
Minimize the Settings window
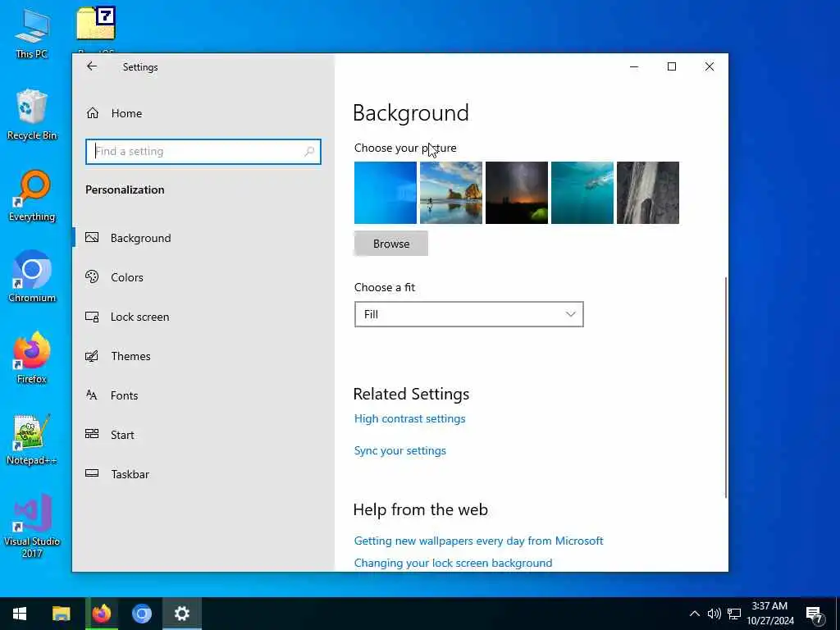click(x=634, y=66)
